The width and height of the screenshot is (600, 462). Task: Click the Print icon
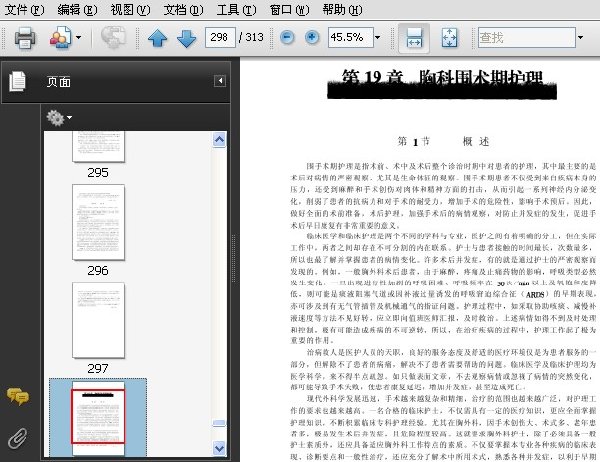tap(25, 38)
